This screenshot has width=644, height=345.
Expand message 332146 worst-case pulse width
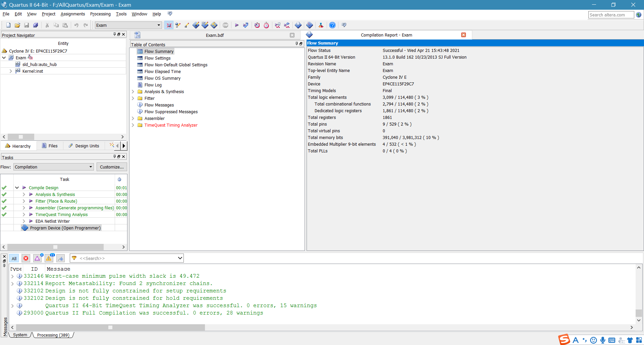pos(12,276)
